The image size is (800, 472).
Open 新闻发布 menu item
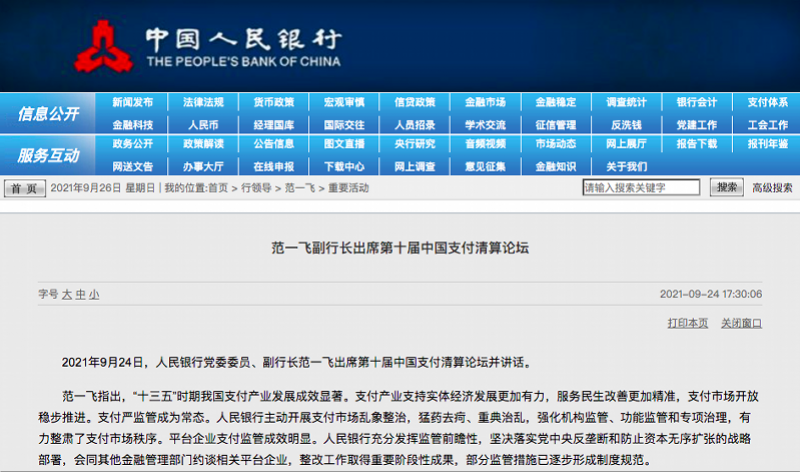133,102
